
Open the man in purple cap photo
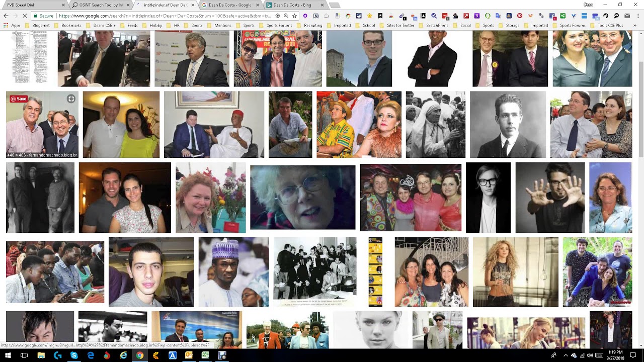233,272
